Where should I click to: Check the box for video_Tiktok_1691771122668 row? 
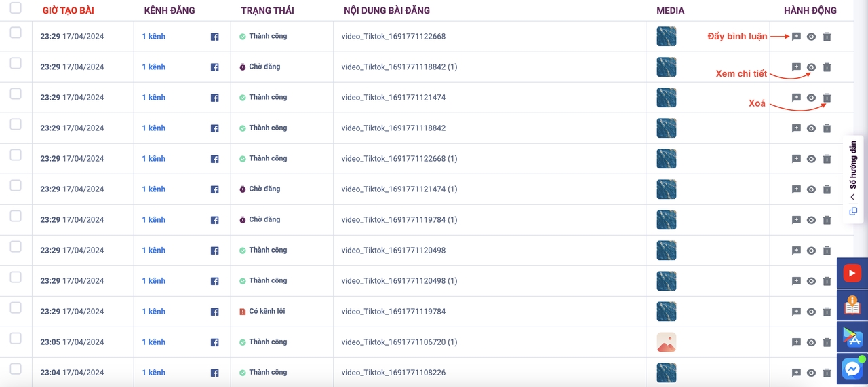point(16,33)
